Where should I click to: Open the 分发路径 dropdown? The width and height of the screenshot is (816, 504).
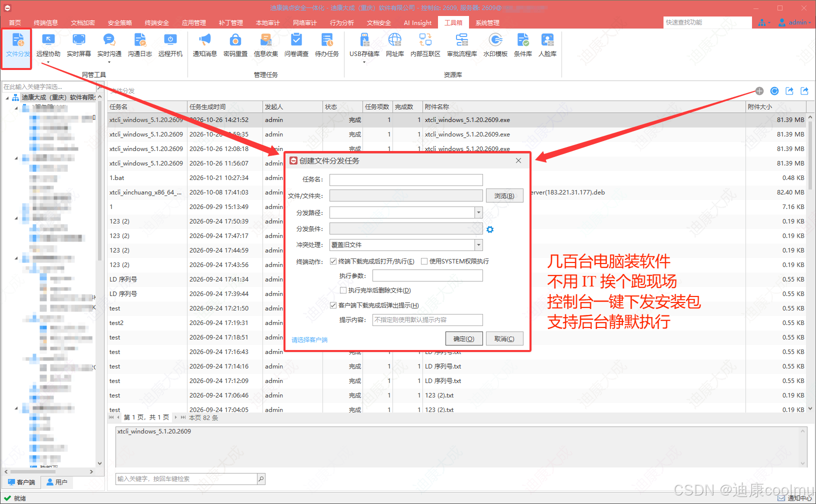tap(478, 212)
